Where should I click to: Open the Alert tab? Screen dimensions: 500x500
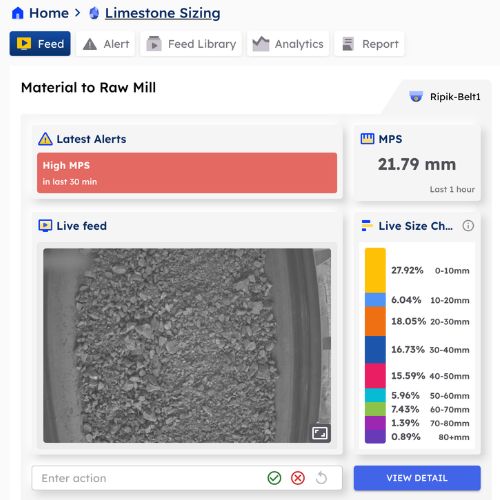106,44
